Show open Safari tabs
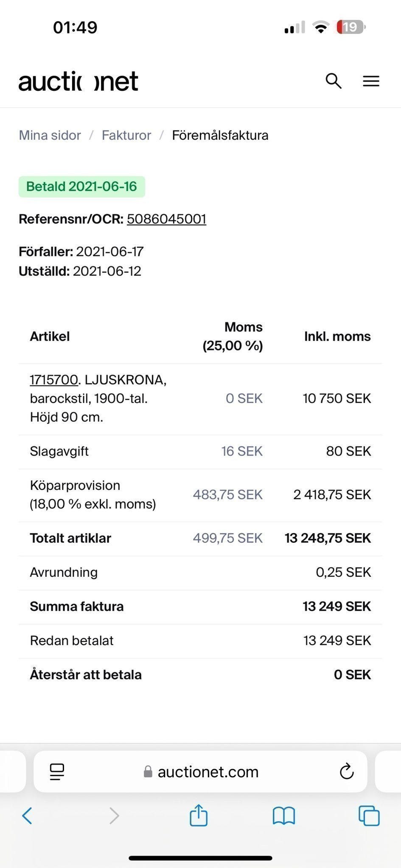The height and width of the screenshot is (868, 401). (369, 815)
